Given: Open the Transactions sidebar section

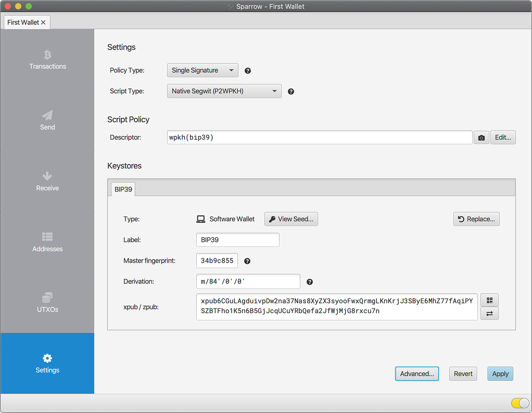Looking at the screenshot, I should pos(47,60).
